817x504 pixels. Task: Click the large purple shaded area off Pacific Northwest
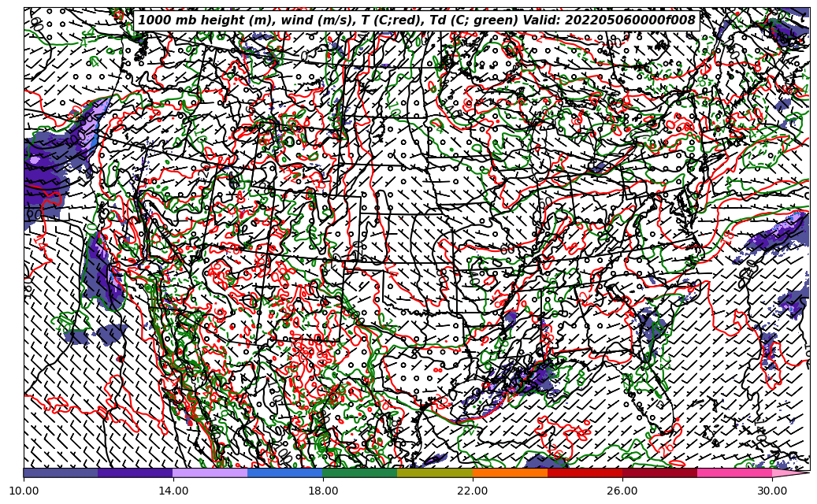(49, 173)
